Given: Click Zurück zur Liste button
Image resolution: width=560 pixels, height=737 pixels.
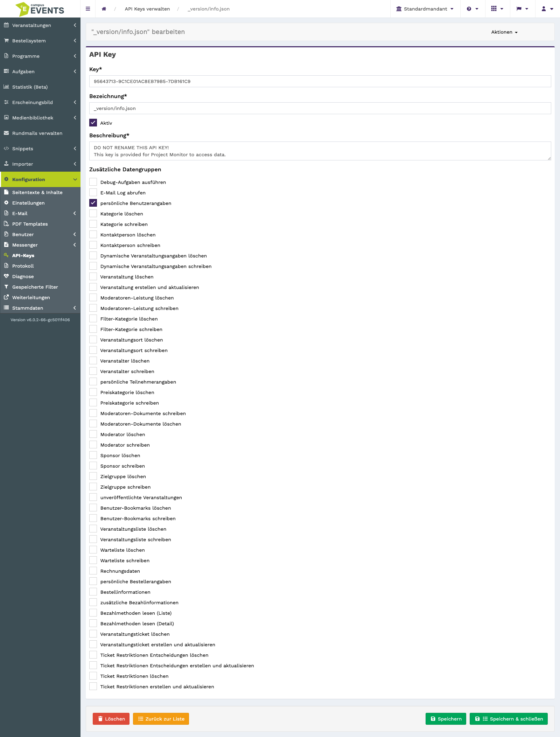Looking at the screenshot, I should pyautogui.click(x=161, y=719).
